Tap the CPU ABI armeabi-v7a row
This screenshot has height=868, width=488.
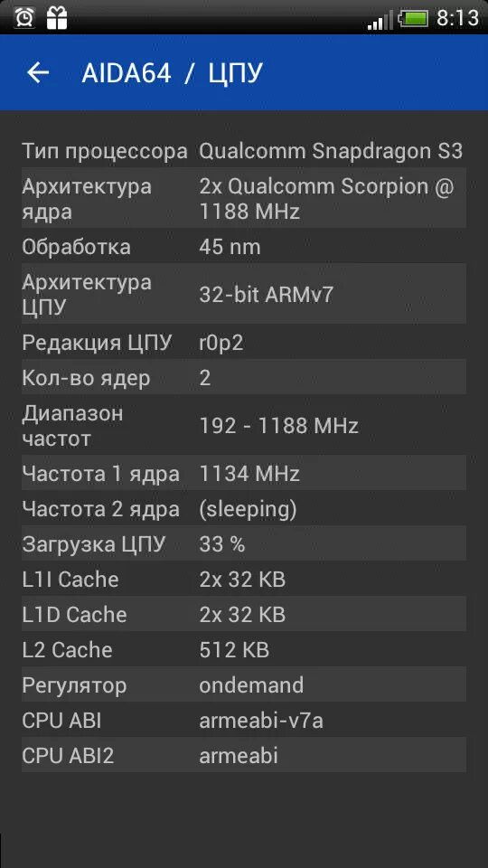243,720
